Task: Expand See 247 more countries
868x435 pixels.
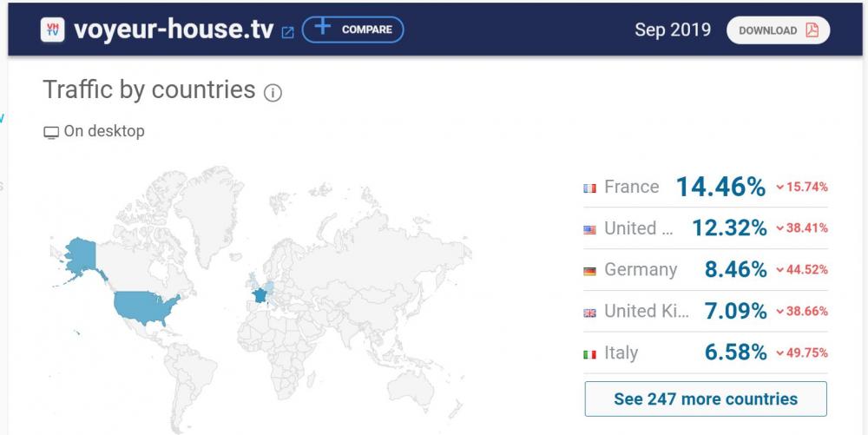Action: tap(705, 399)
